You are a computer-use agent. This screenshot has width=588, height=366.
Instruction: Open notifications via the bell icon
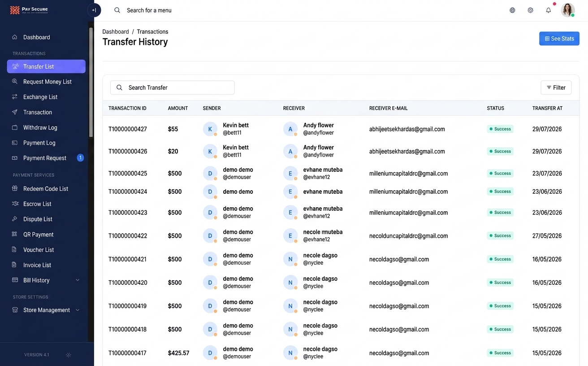click(x=548, y=10)
